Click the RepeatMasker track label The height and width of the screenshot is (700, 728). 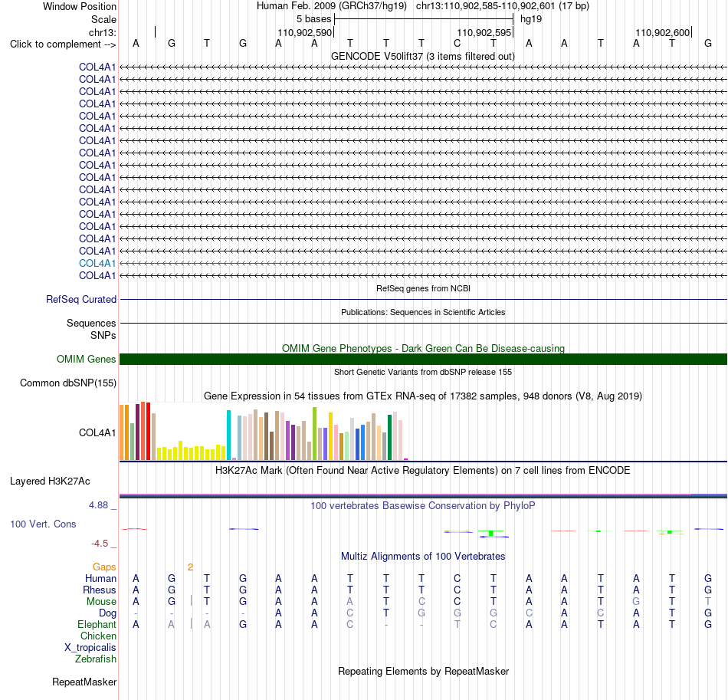[x=84, y=682]
